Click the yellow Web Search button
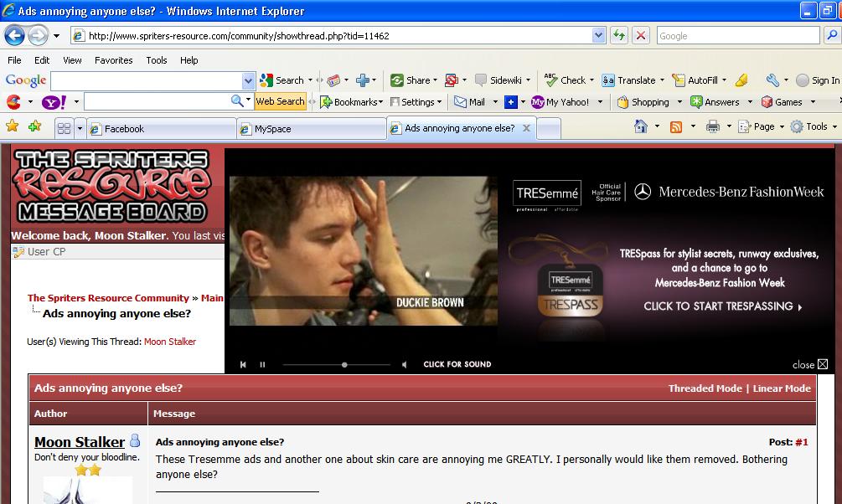Image resolution: width=842 pixels, height=504 pixels. click(281, 101)
